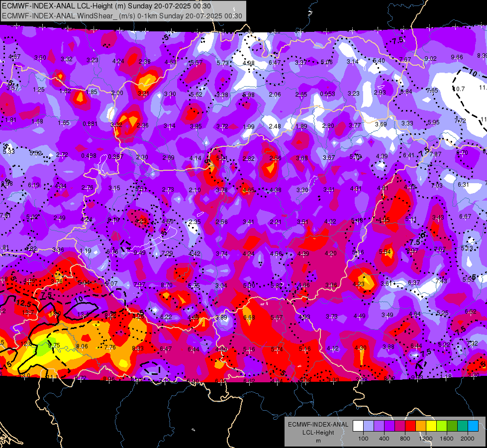The height and width of the screenshot is (448, 487).
Task: Click the map value '8.06'
Action: tap(82, 346)
